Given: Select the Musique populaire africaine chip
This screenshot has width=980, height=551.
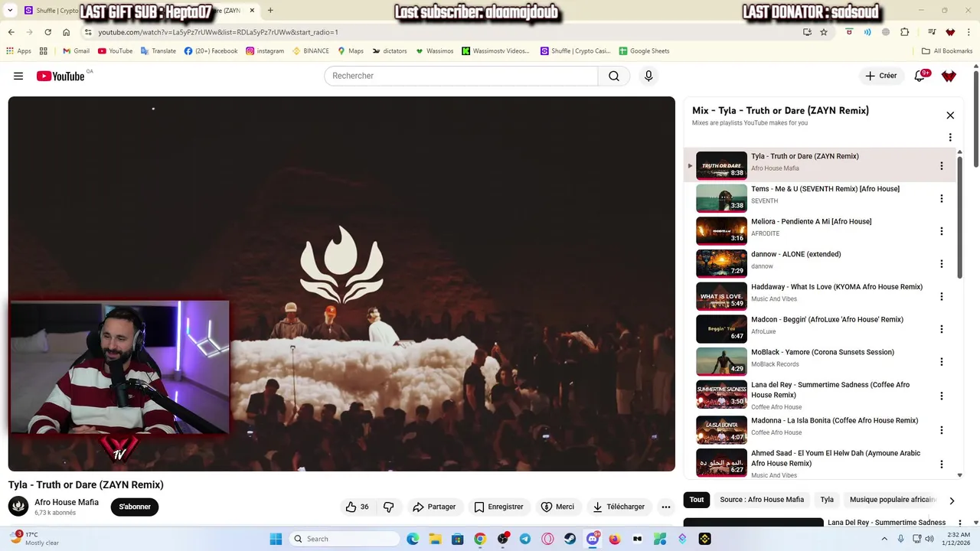Looking at the screenshot, I should click(893, 500).
